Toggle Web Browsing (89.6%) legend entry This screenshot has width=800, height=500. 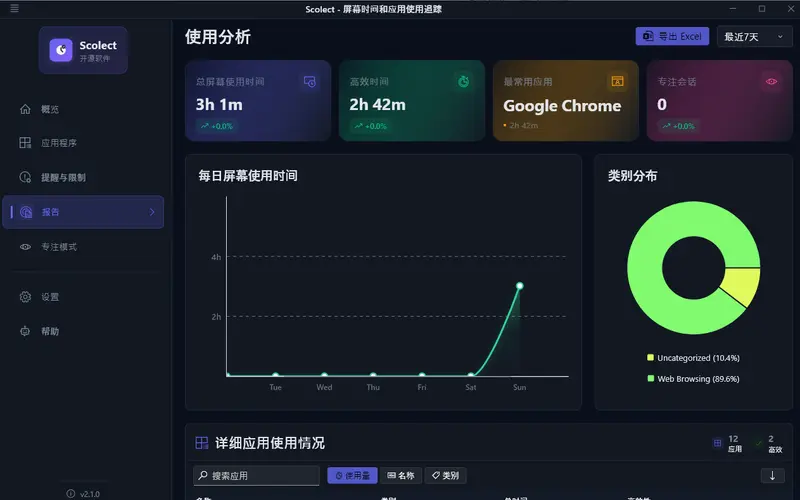[x=693, y=379]
